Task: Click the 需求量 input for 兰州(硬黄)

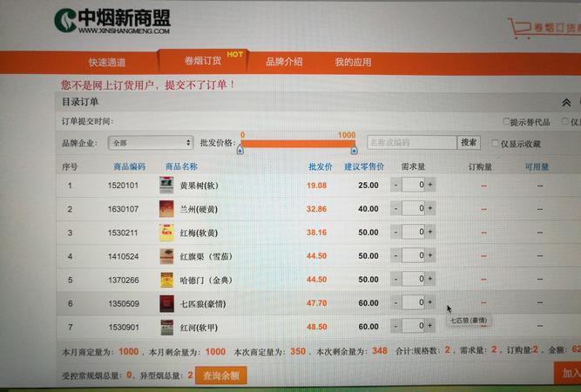Action: point(413,208)
